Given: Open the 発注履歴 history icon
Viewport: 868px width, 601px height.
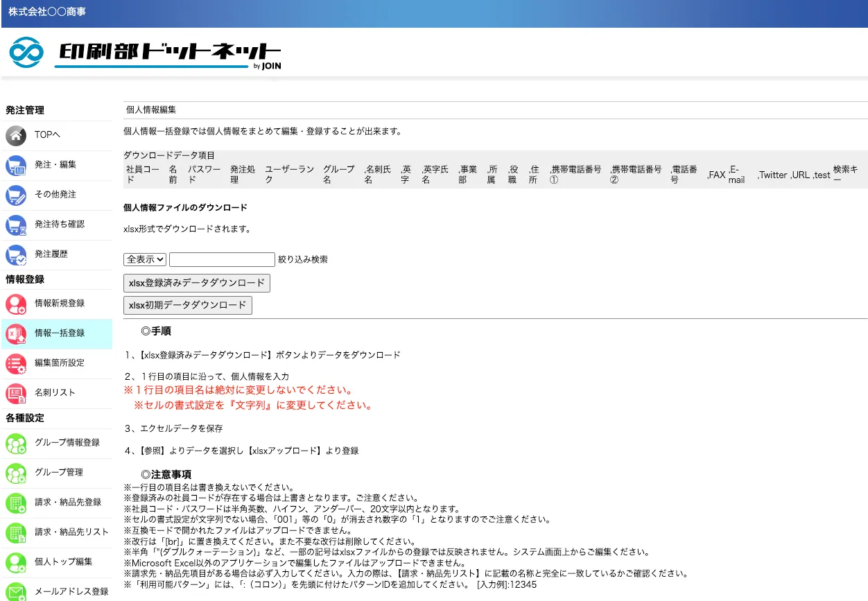Looking at the screenshot, I should pyautogui.click(x=16, y=254).
